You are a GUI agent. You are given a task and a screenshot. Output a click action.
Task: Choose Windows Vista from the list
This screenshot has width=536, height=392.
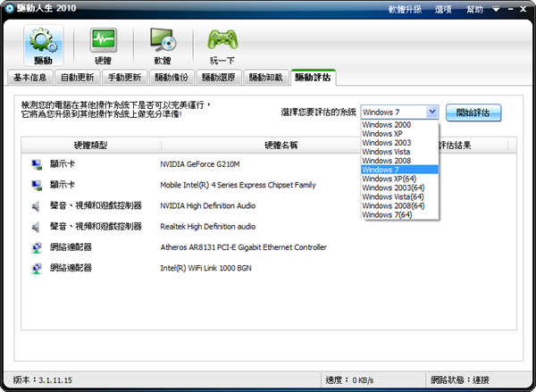tap(400, 152)
